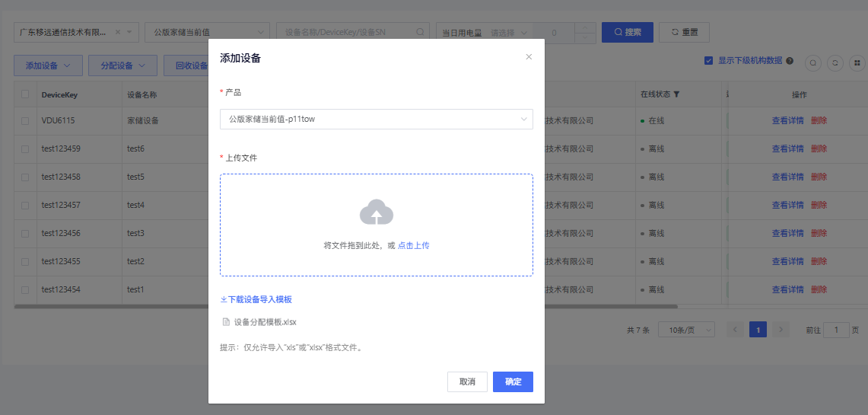Check the select-all box in table header

(25, 95)
